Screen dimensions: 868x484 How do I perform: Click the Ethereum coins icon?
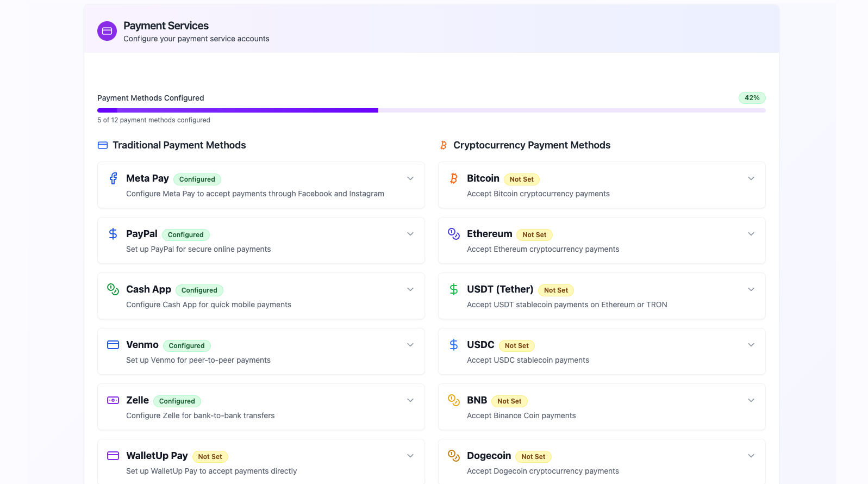tap(454, 234)
